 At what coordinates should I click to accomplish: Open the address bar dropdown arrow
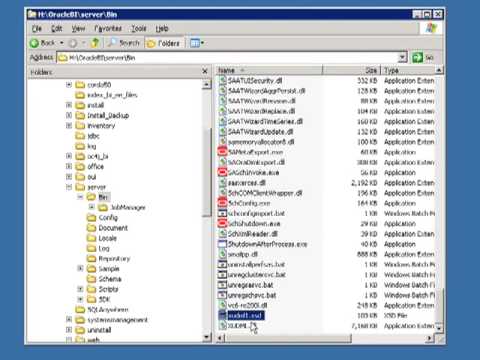(403, 57)
